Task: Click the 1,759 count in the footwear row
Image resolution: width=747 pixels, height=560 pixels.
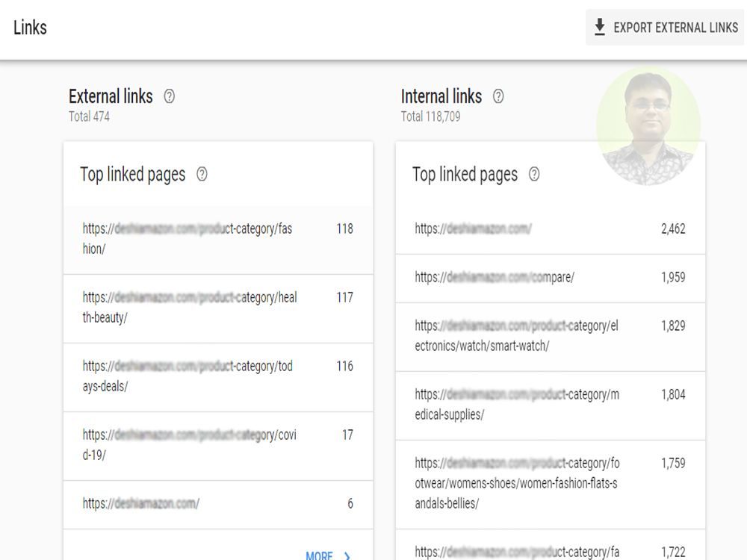Action: [673, 463]
